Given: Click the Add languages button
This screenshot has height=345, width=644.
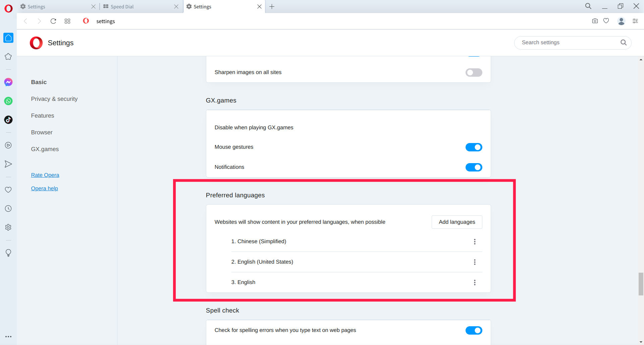Looking at the screenshot, I should 457,222.
